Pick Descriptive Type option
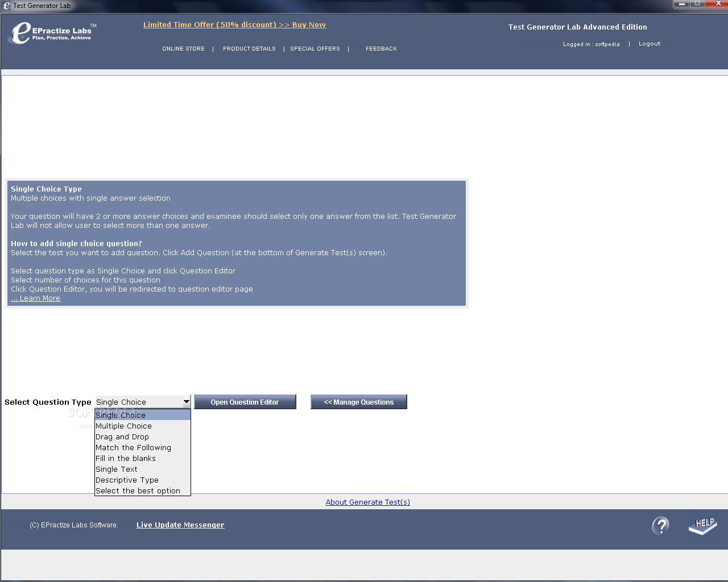The width and height of the screenshot is (728, 582). pyautogui.click(x=143, y=480)
